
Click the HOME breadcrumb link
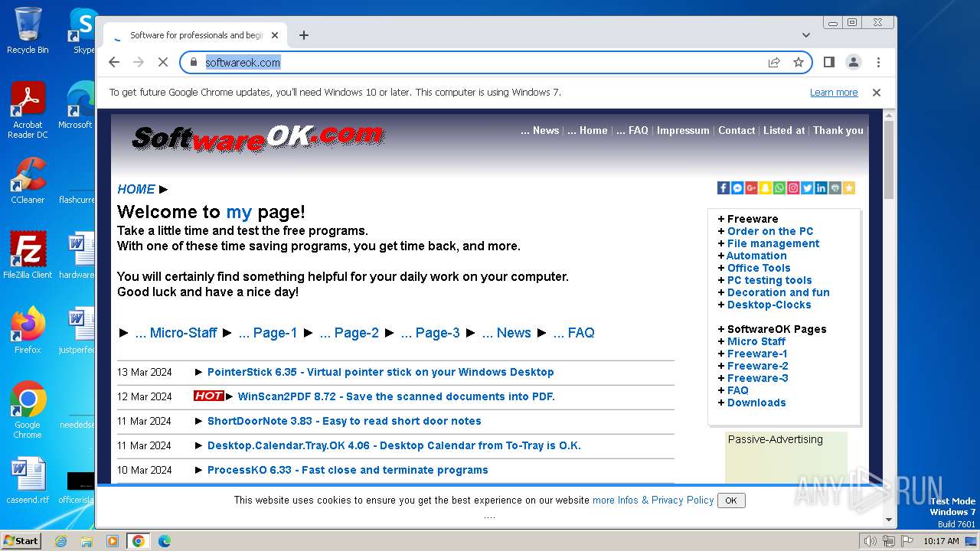[x=136, y=189]
